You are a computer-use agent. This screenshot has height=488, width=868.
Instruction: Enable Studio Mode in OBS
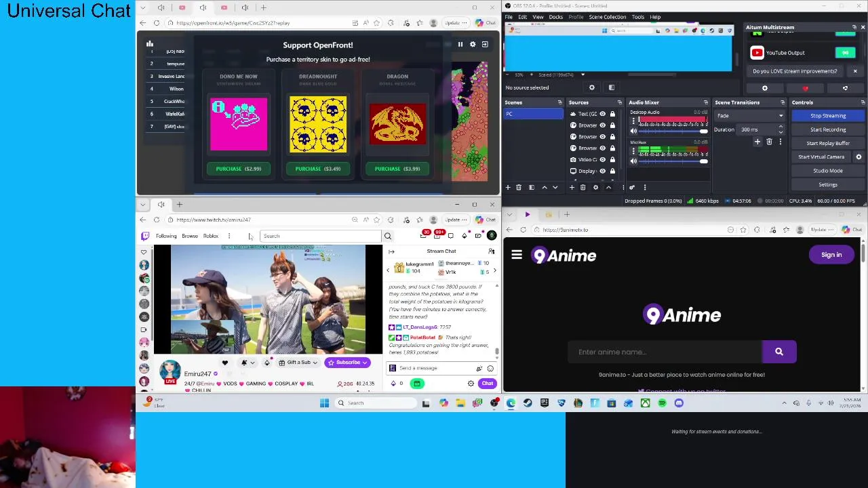(828, 171)
